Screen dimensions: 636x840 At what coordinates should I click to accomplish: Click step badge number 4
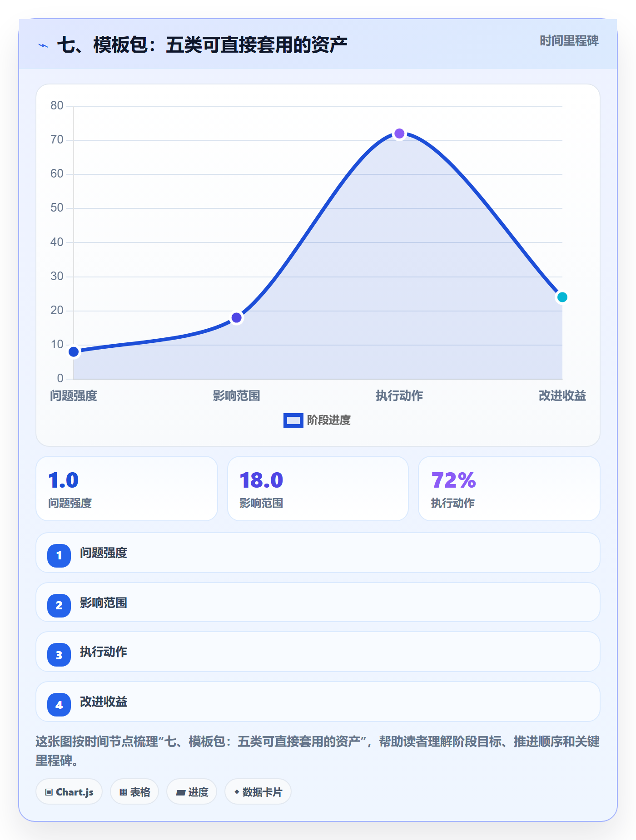[59, 705]
